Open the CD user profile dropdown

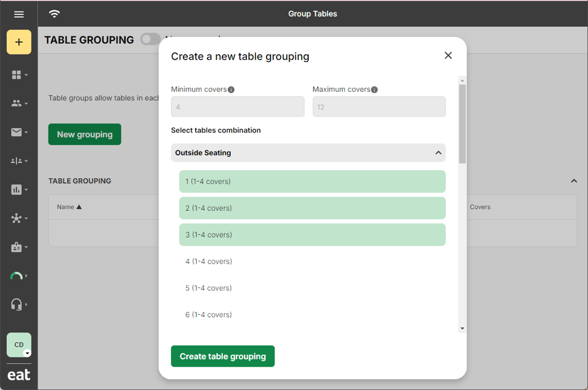19,345
